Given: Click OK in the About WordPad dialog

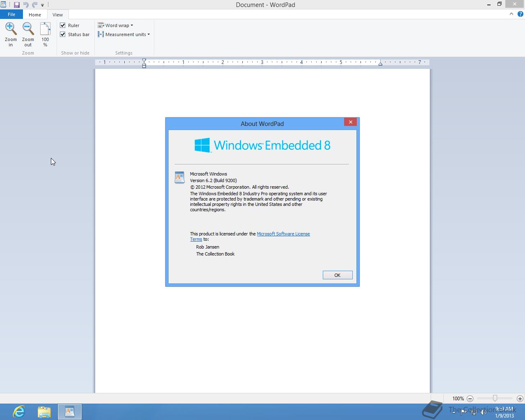Looking at the screenshot, I should click(338, 275).
